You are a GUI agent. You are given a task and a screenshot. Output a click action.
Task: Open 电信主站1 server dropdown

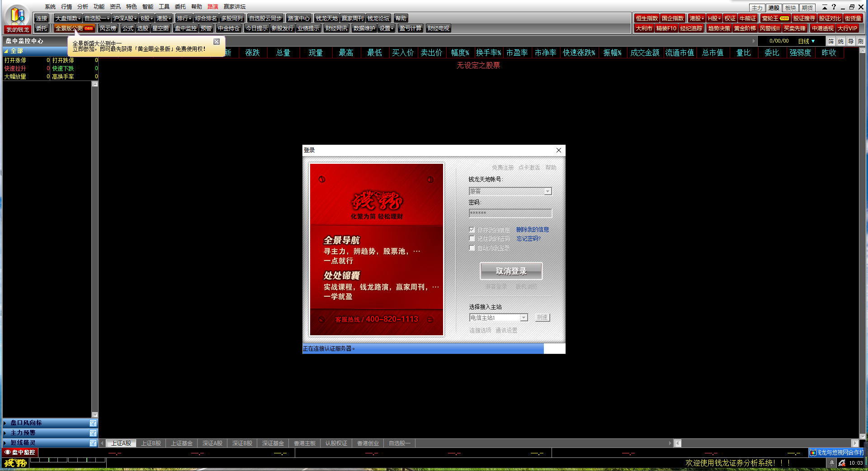524,318
